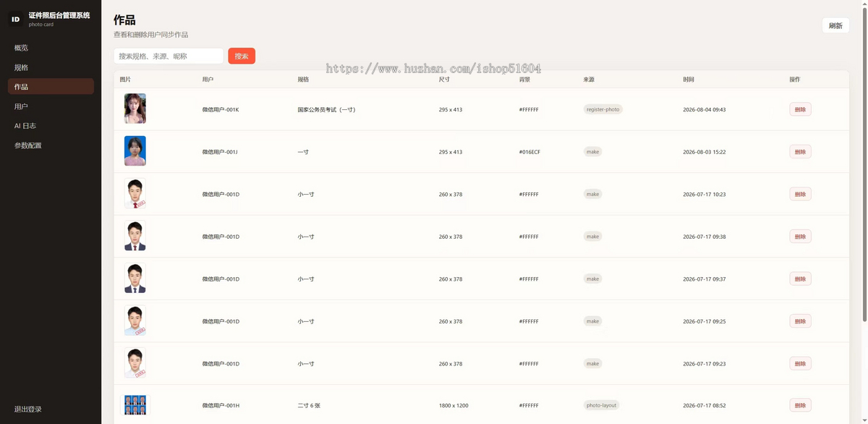The image size is (868, 424).
Task: Click the 操作 column header
Action: [795, 80]
